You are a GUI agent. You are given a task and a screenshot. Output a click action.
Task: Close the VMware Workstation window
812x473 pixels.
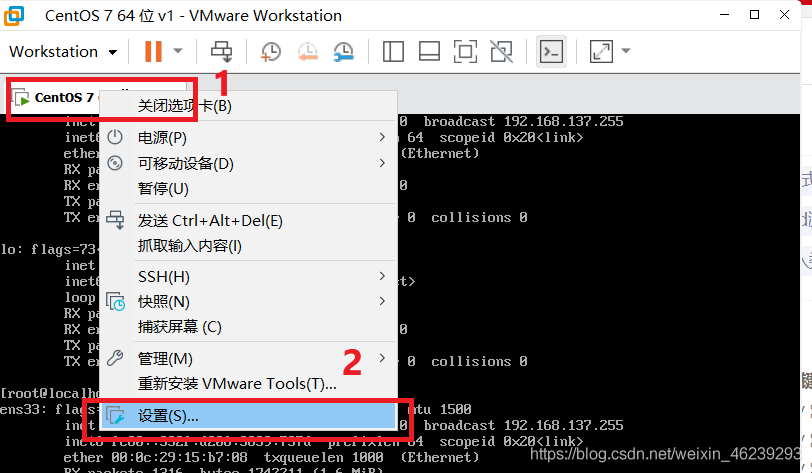(x=785, y=15)
